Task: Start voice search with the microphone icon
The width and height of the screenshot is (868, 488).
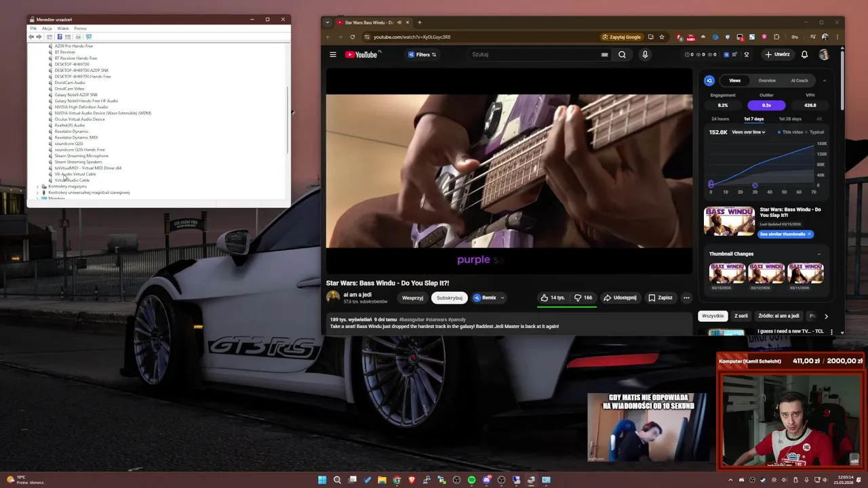Action: pyautogui.click(x=645, y=54)
